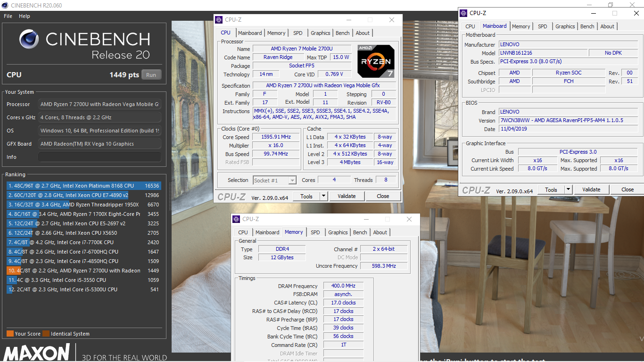Select the Info input field
Screen dimensions: 644x362
(99, 157)
